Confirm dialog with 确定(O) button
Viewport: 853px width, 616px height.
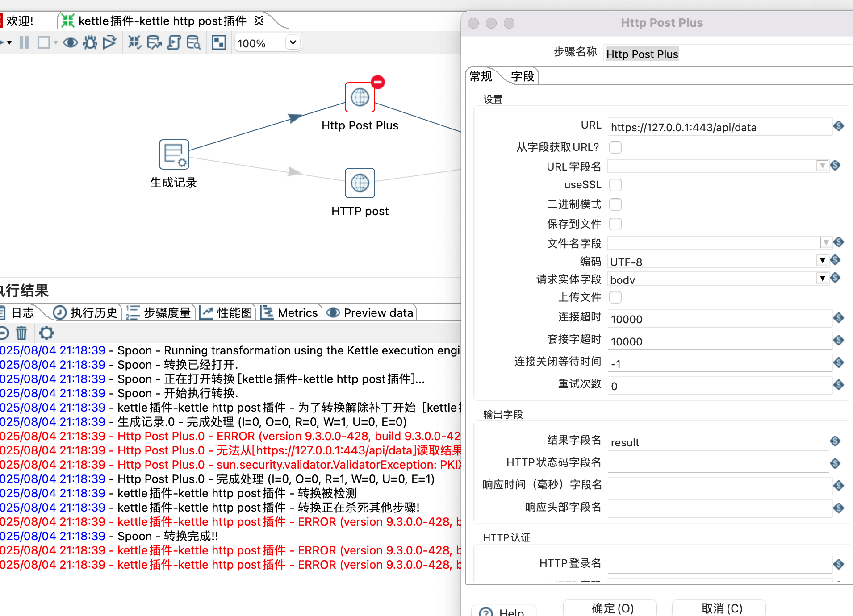click(610, 608)
